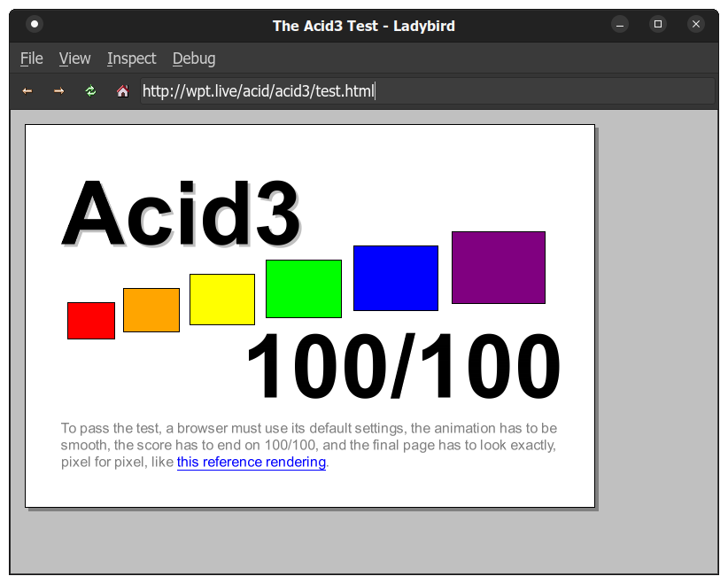
Task: Click the blue square
Action: (x=396, y=278)
